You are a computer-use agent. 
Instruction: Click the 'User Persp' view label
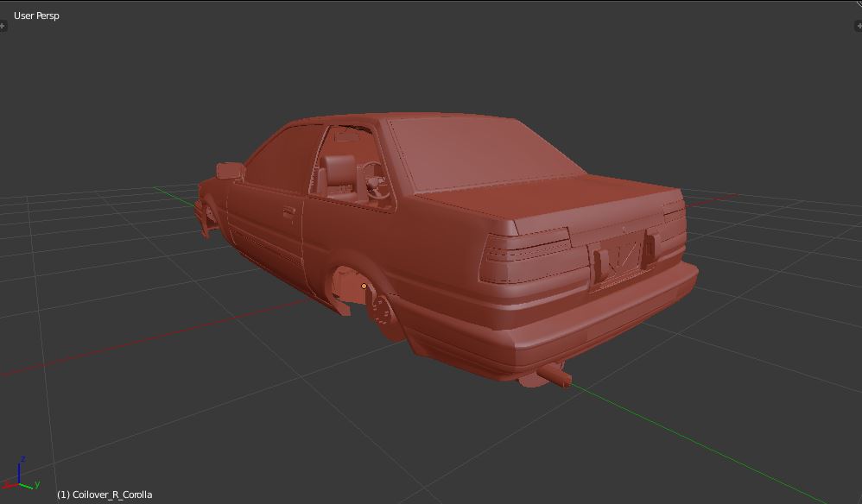[36, 16]
